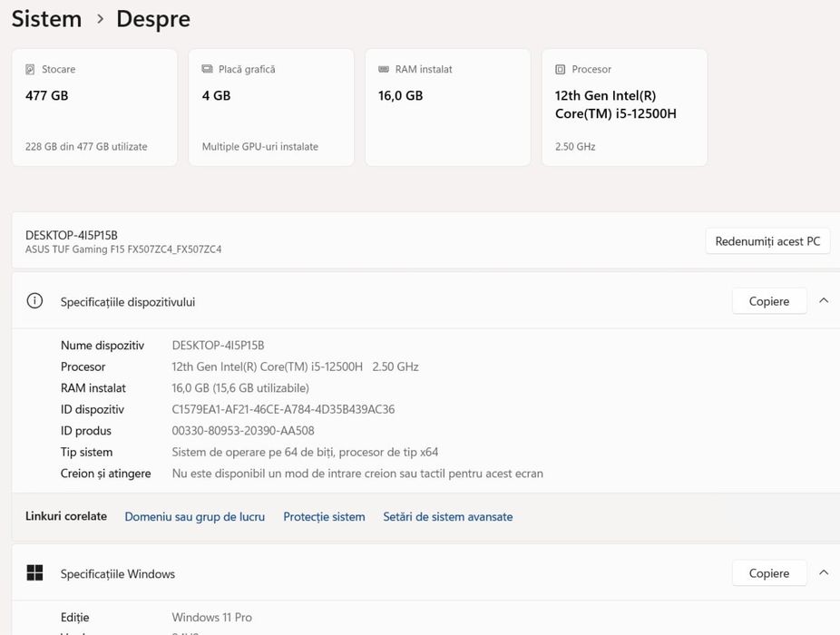This screenshot has width=840, height=635.
Task: Select the product ID 00330-80953-20390-AA508
Action: (x=243, y=431)
